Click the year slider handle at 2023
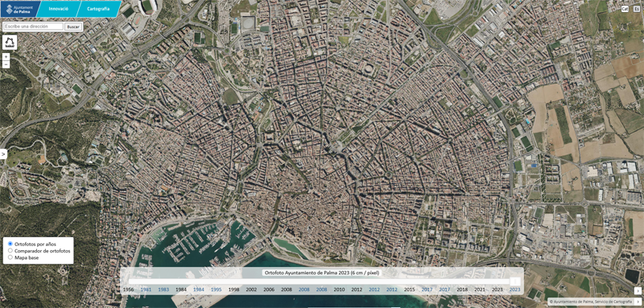 (515, 281)
